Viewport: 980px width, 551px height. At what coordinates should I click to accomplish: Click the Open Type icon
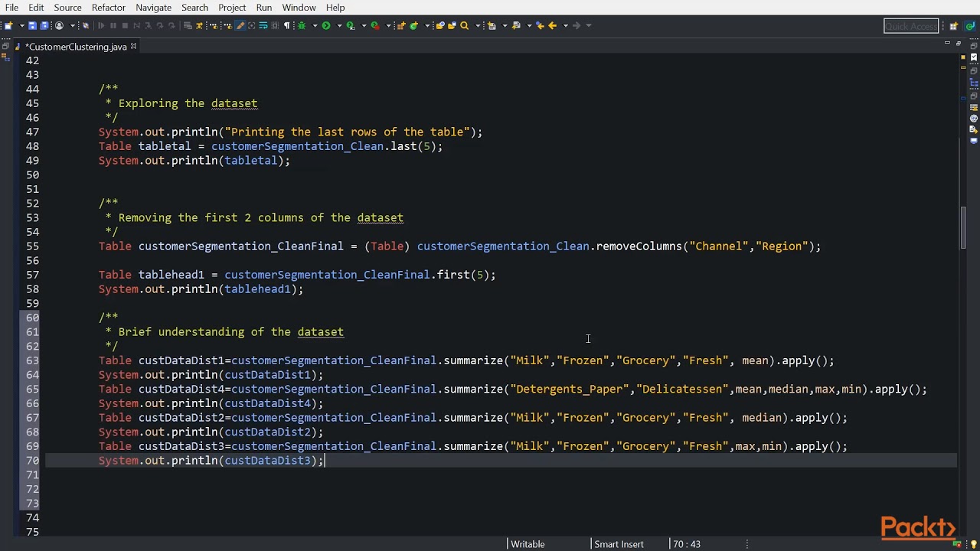click(441, 25)
